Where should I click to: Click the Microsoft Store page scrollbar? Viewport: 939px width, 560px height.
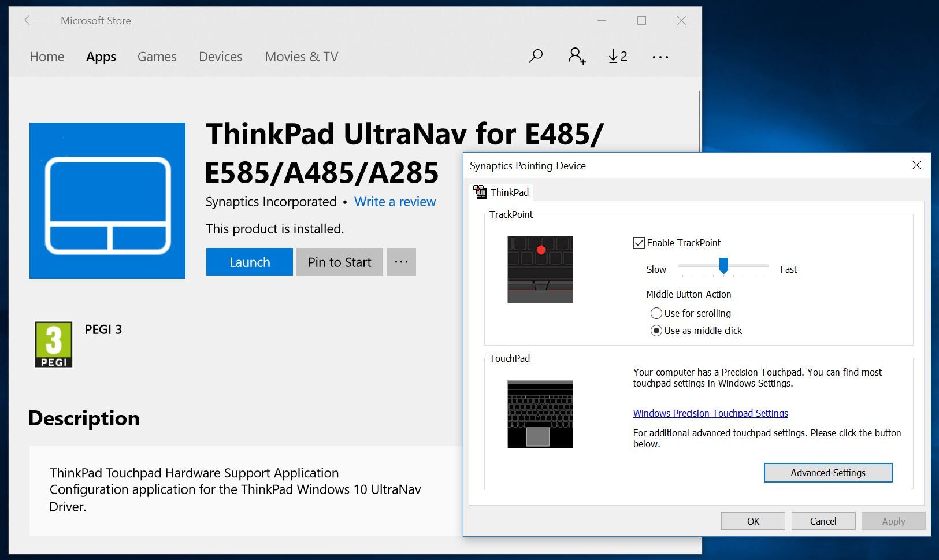pos(699,120)
